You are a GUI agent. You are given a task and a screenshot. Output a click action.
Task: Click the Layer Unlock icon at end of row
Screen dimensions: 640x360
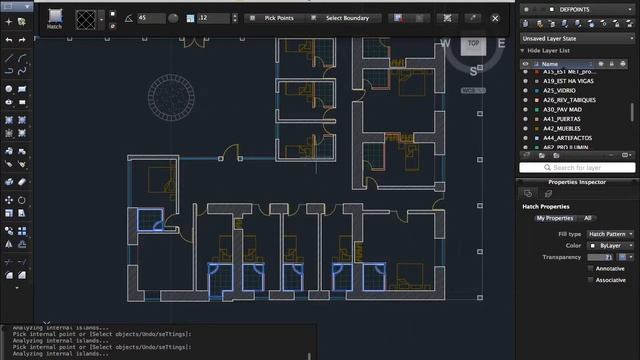630,24
